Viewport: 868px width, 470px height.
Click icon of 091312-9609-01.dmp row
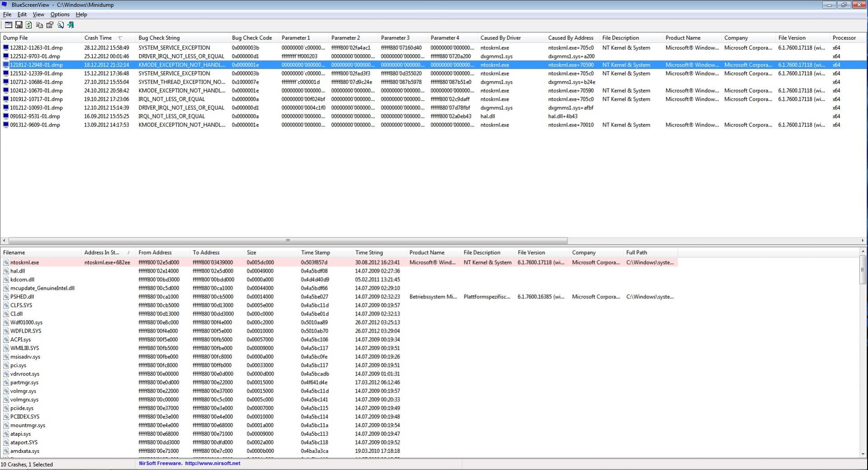(6, 125)
